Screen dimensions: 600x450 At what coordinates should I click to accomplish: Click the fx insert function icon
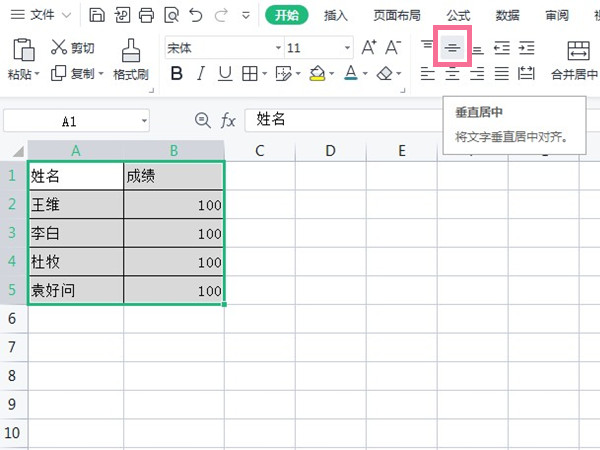pos(228,120)
